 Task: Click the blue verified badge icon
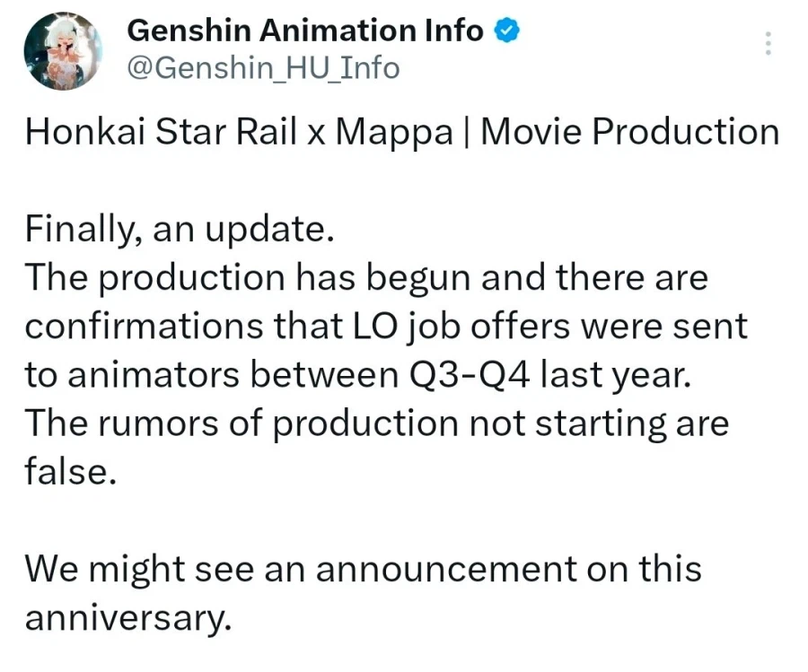[x=505, y=31]
